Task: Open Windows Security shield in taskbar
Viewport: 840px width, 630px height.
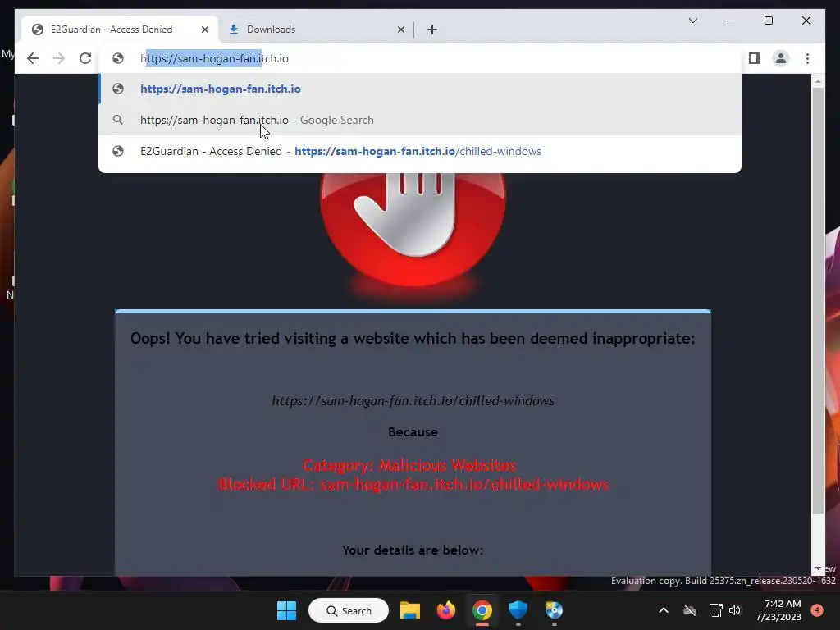Action: (518, 610)
